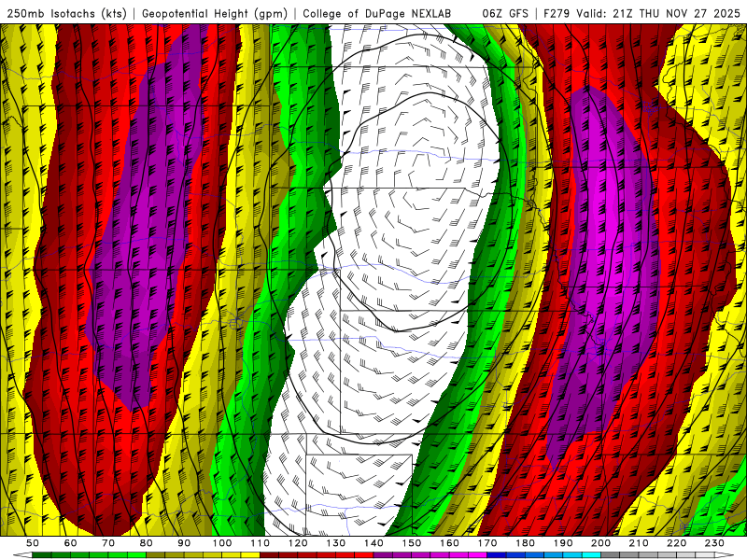Click the 170 value on the colorbar legend
Image resolution: width=747 pixels, height=560 pixels.
pyautogui.click(x=487, y=543)
